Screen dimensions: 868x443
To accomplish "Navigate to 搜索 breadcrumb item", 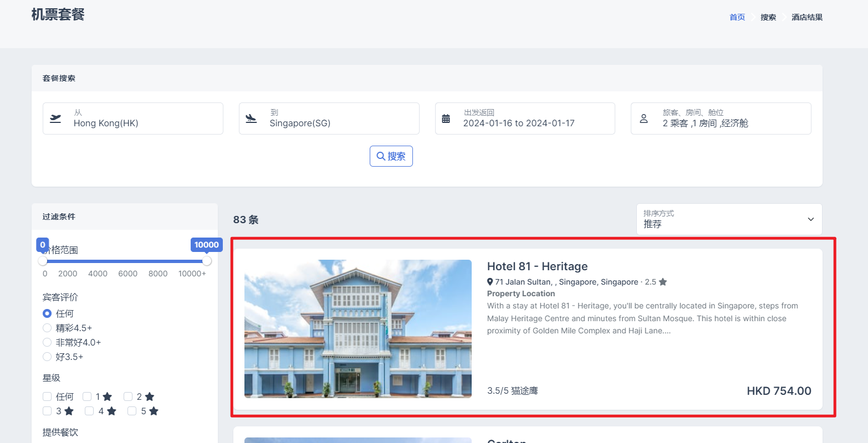I will pyautogui.click(x=768, y=17).
